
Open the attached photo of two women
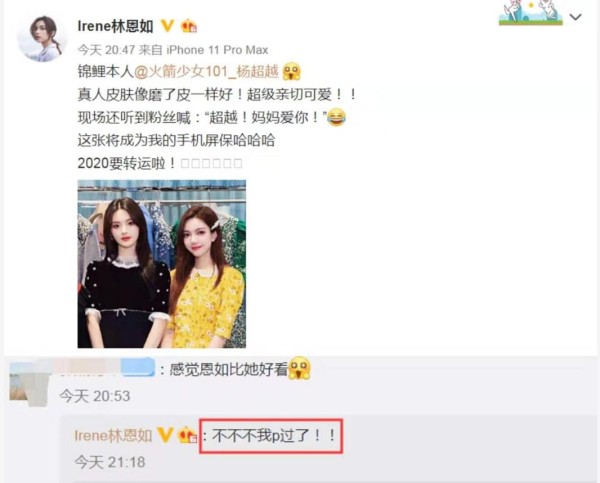(161, 264)
